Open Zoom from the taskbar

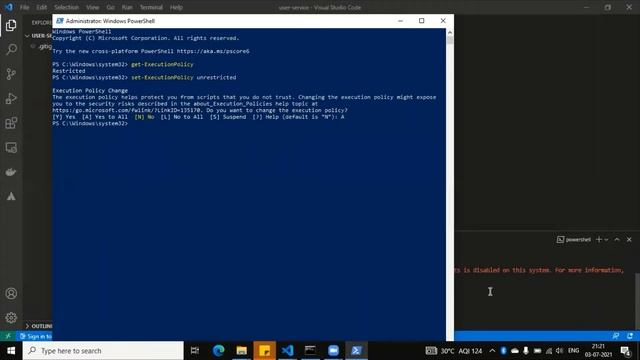(333, 351)
